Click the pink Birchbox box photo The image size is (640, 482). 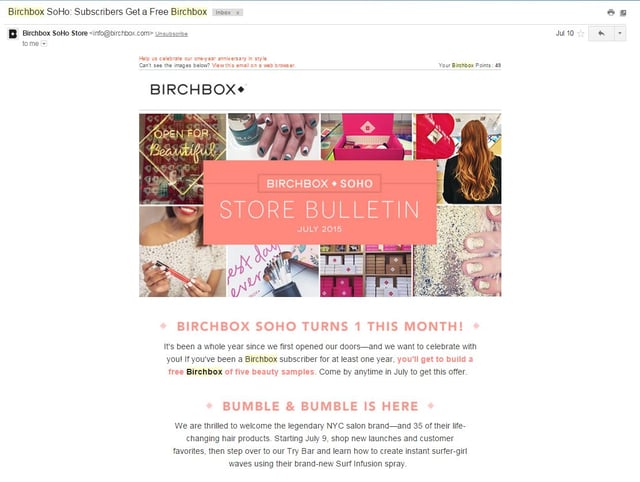366,136
